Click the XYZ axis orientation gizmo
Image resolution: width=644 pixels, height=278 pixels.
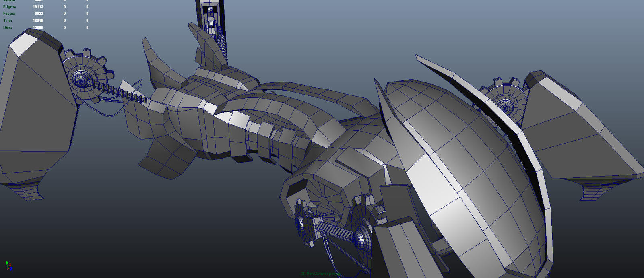point(8,266)
